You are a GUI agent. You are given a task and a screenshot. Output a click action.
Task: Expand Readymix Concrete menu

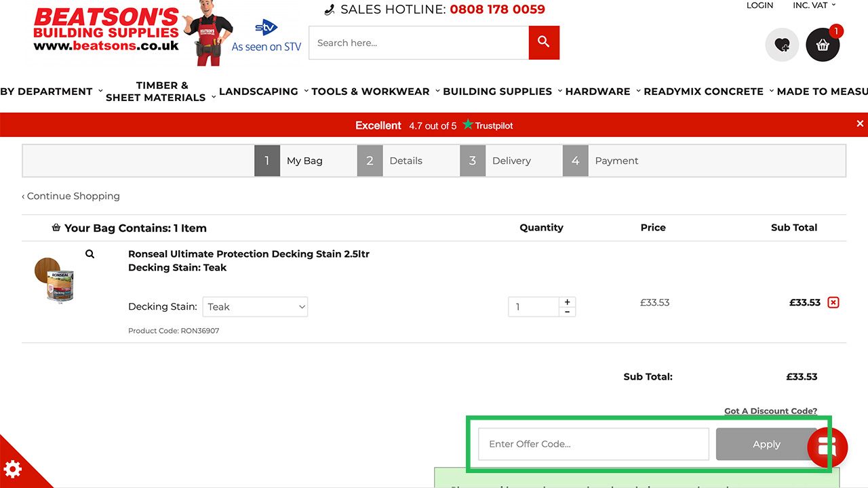709,91
